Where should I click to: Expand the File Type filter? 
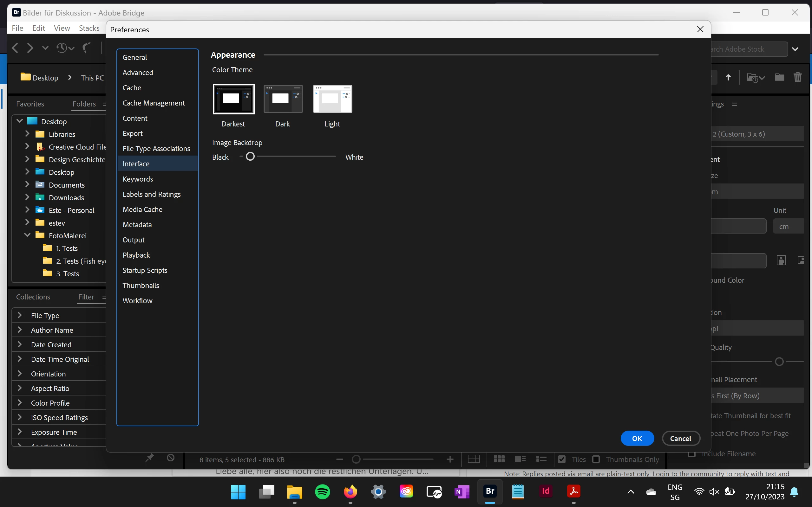20,315
